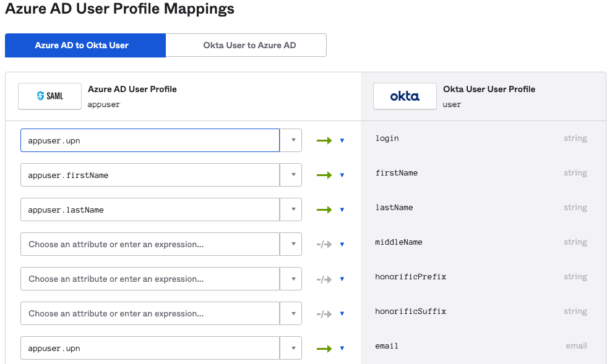Click the green mapping arrow for email
This screenshot has width=612, height=364.
click(x=324, y=349)
